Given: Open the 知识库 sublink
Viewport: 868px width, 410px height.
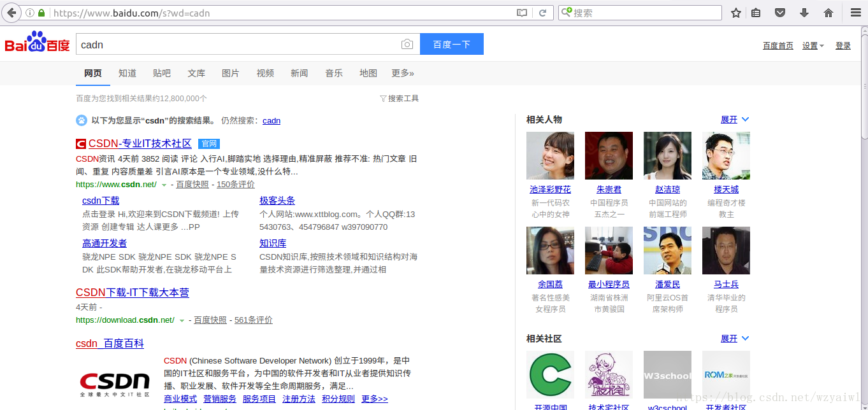Looking at the screenshot, I should pyautogui.click(x=273, y=243).
